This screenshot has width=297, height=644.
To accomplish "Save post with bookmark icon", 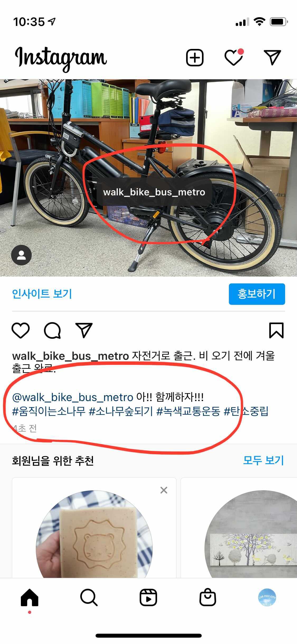I will point(276,330).
